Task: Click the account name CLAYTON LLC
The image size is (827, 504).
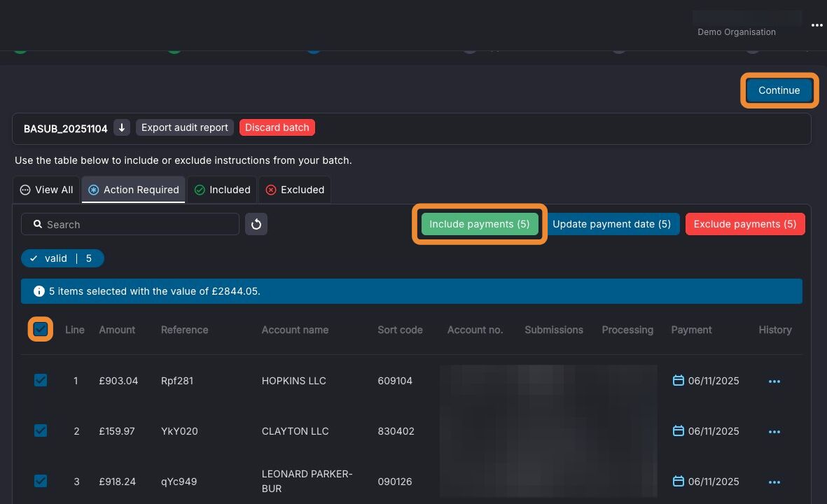Action: click(x=296, y=431)
